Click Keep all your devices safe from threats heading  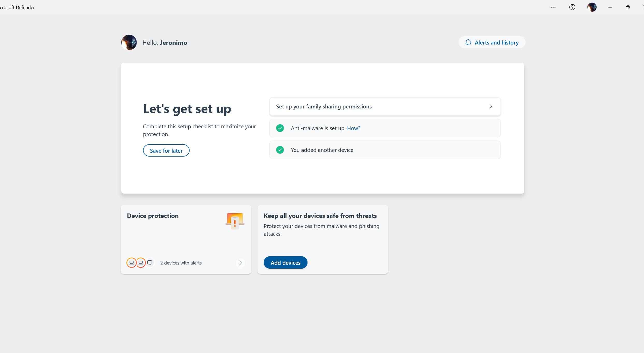tap(320, 216)
